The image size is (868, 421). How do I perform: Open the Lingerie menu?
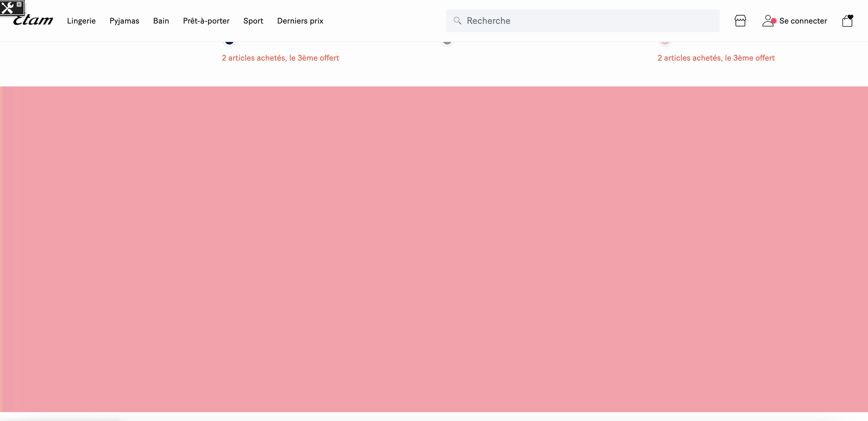click(81, 21)
